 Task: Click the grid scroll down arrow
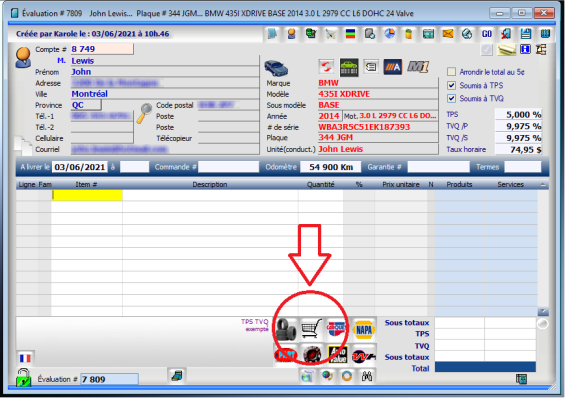coord(543,312)
